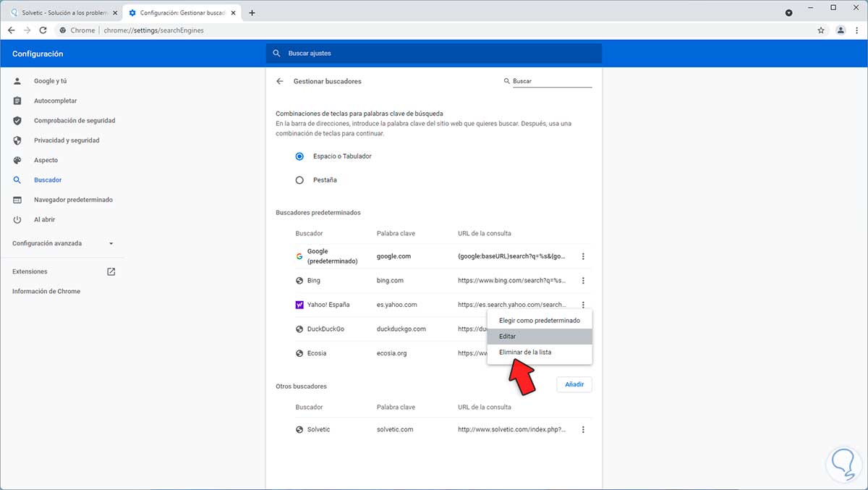The height and width of the screenshot is (490, 868).
Task: Open a new tab with plus icon
Action: pyautogui.click(x=252, y=13)
